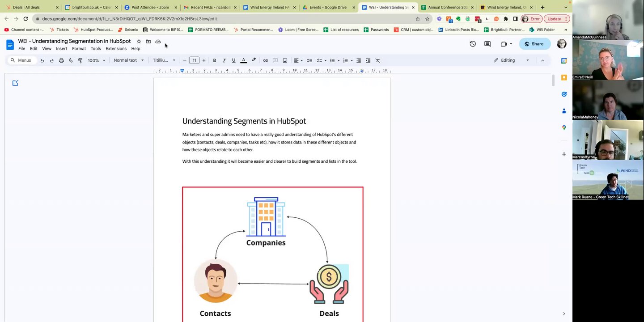This screenshot has width=644, height=322.
Task: Open Google Tasks in the side panel
Action: coord(564,94)
